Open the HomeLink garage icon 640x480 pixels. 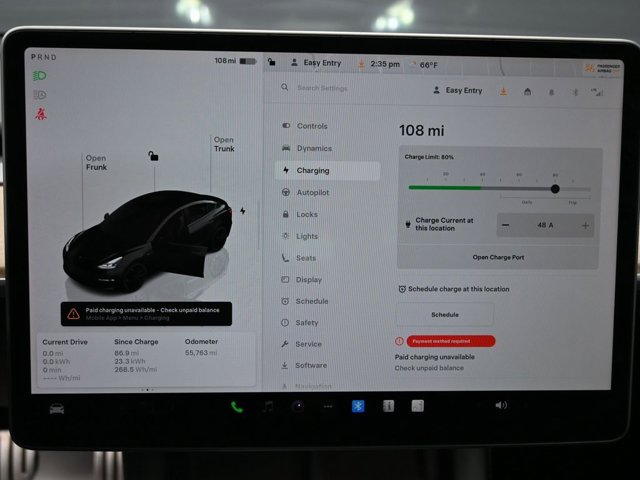click(527, 92)
